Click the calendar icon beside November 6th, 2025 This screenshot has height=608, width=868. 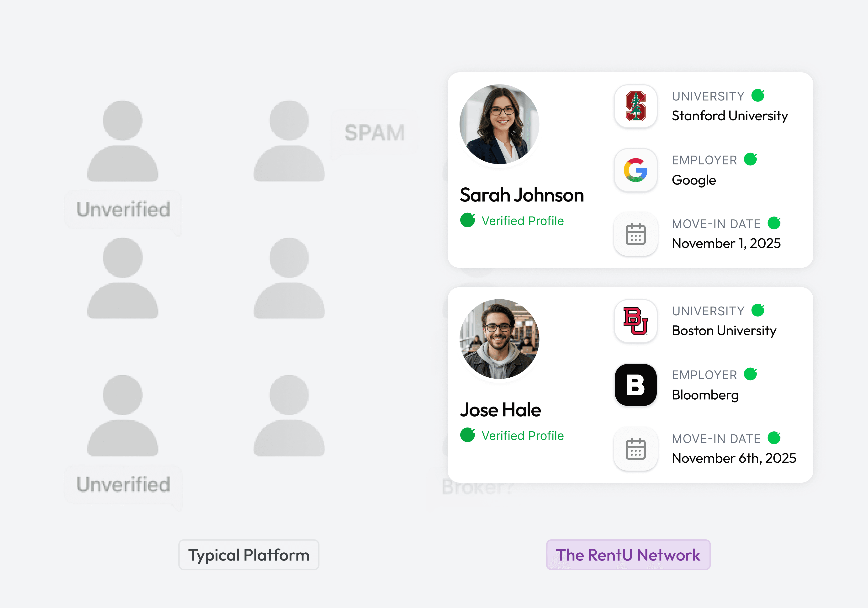pos(635,449)
